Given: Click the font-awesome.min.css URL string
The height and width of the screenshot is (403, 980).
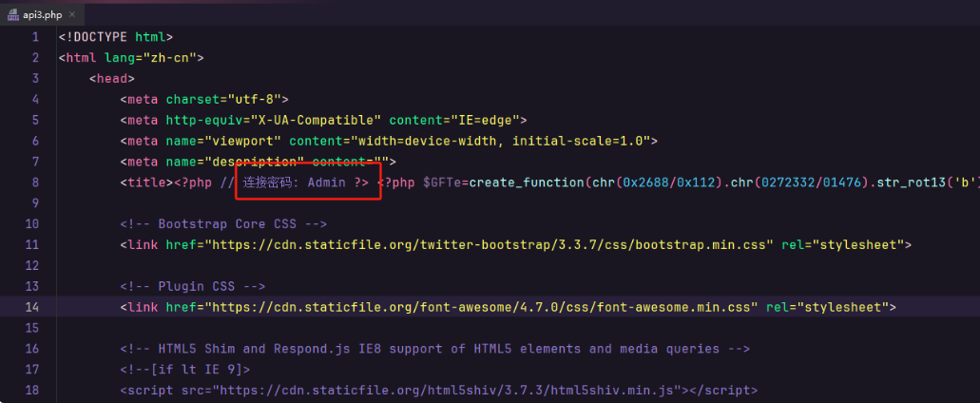Looking at the screenshot, I should (x=482, y=307).
